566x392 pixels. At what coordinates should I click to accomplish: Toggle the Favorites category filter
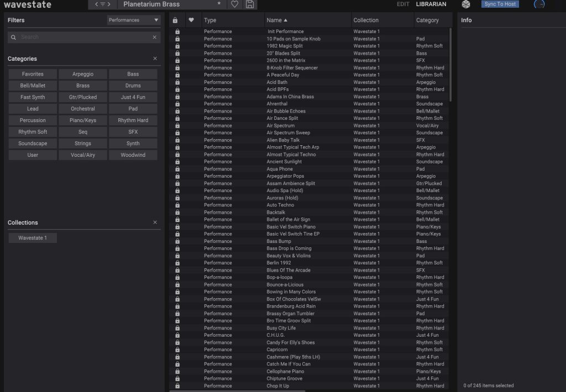pos(33,74)
